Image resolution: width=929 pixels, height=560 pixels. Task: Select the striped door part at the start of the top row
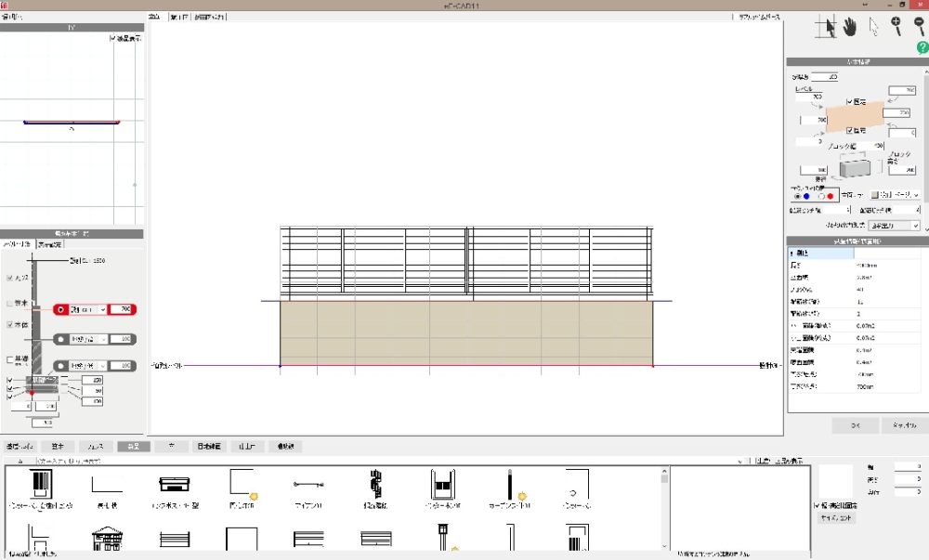[x=40, y=484]
